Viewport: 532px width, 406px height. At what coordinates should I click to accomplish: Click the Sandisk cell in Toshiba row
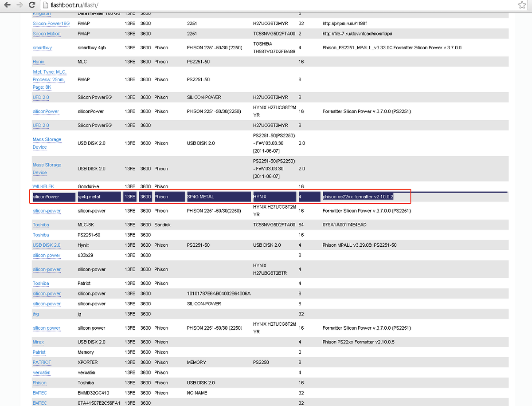point(162,225)
